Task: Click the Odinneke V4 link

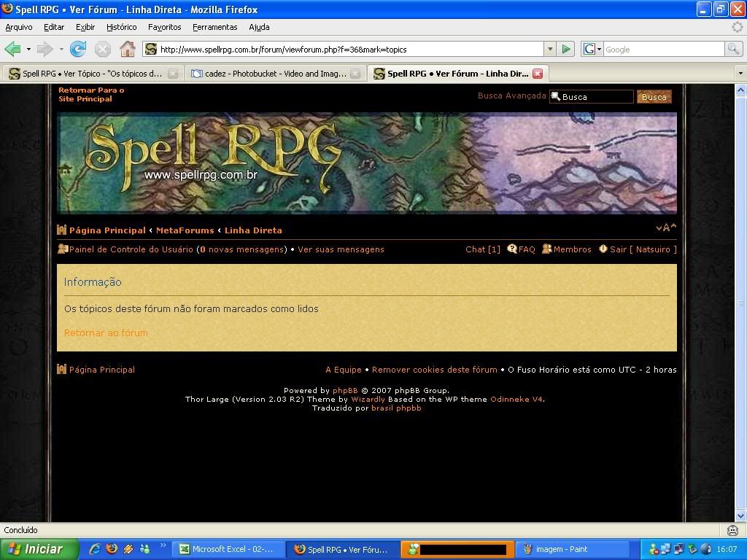Action: 516,399
